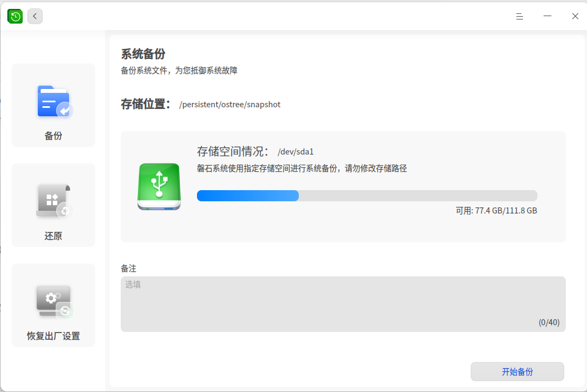Go back with the arrow button
The width and height of the screenshot is (587, 392).
35,17
